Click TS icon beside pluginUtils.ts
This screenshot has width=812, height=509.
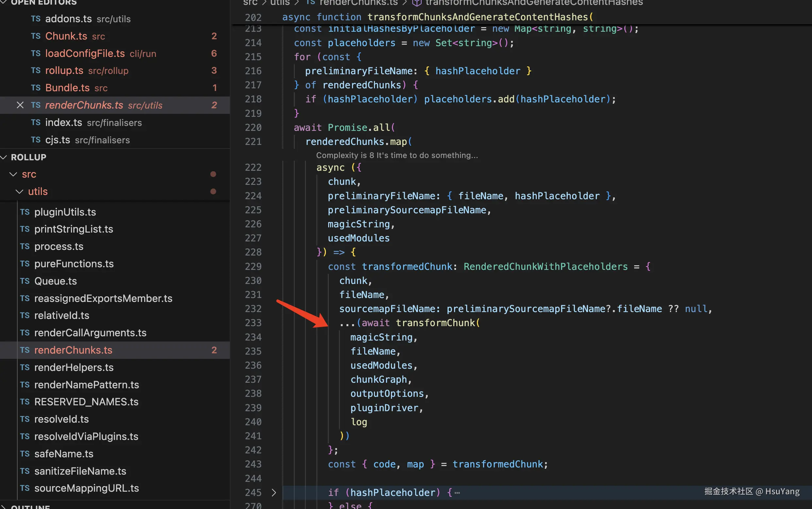(x=25, y=212)
